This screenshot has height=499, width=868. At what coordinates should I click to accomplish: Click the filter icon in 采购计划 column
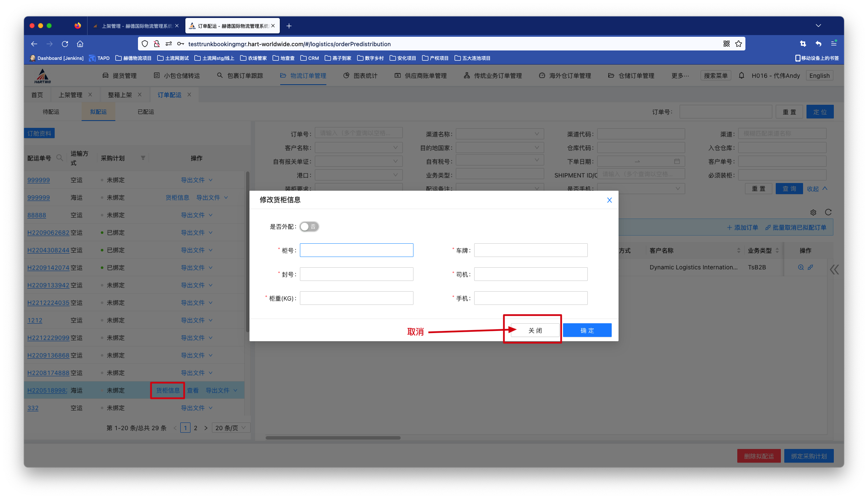143,158
